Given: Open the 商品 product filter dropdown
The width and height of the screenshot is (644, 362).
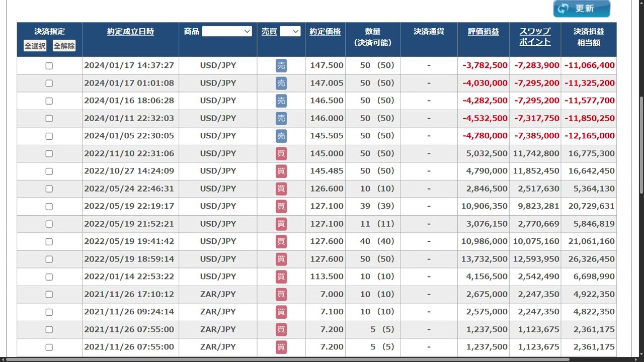Looking at the screenshot, I should point(226,31).
